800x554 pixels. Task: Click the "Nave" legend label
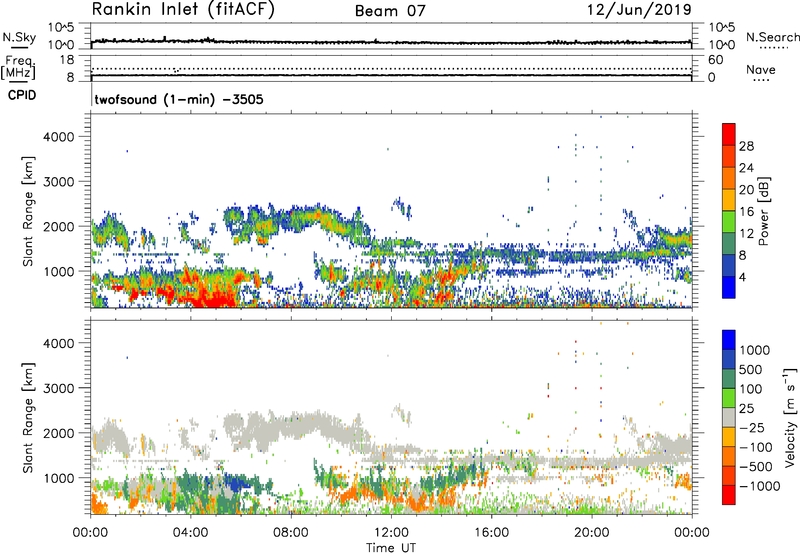tap(761, 70)
